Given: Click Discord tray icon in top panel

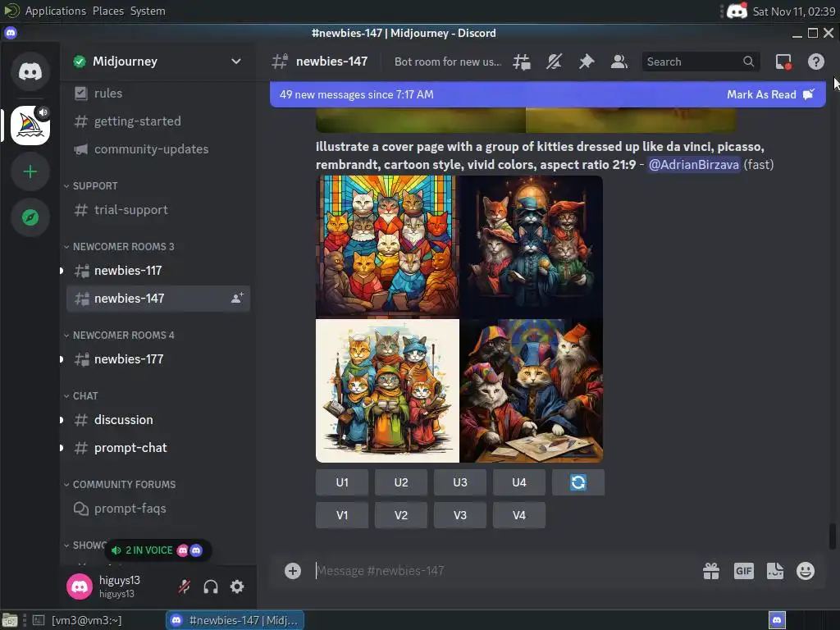Looking at the screenshot, I should [737, 11].
